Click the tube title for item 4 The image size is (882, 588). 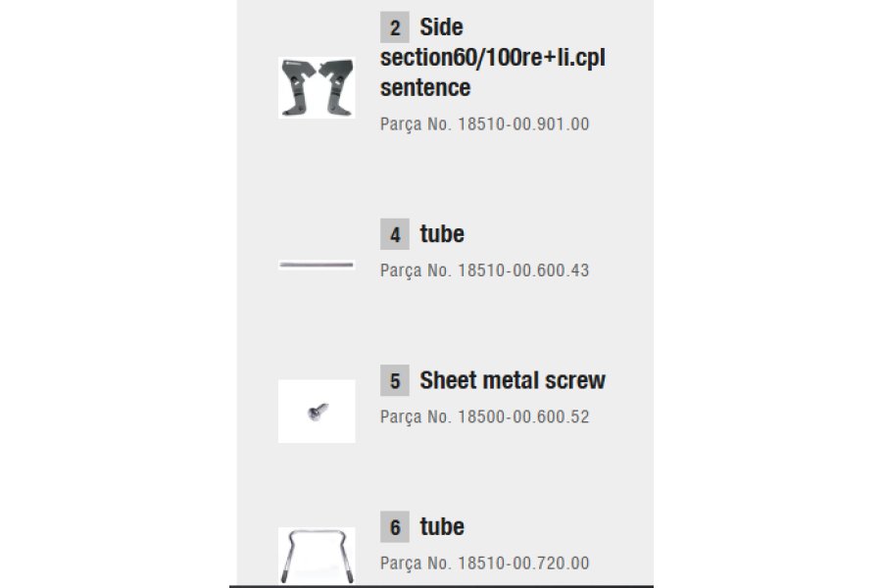(x=442, y=234)
